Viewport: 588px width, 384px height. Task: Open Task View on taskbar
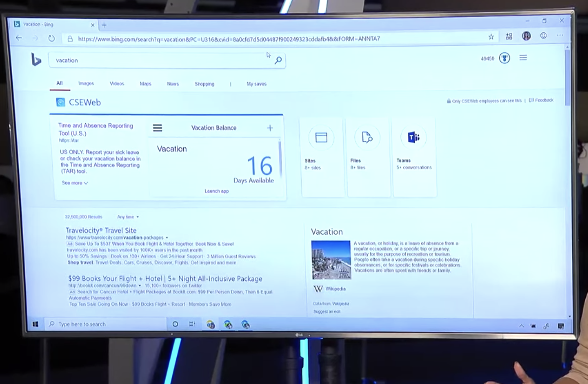(192, 324)
